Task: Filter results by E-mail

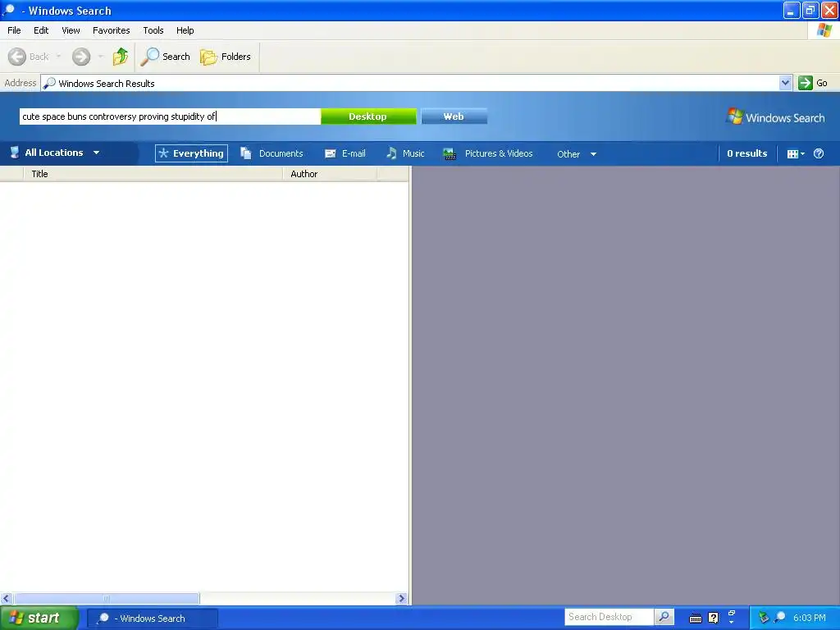Action: 345,153
